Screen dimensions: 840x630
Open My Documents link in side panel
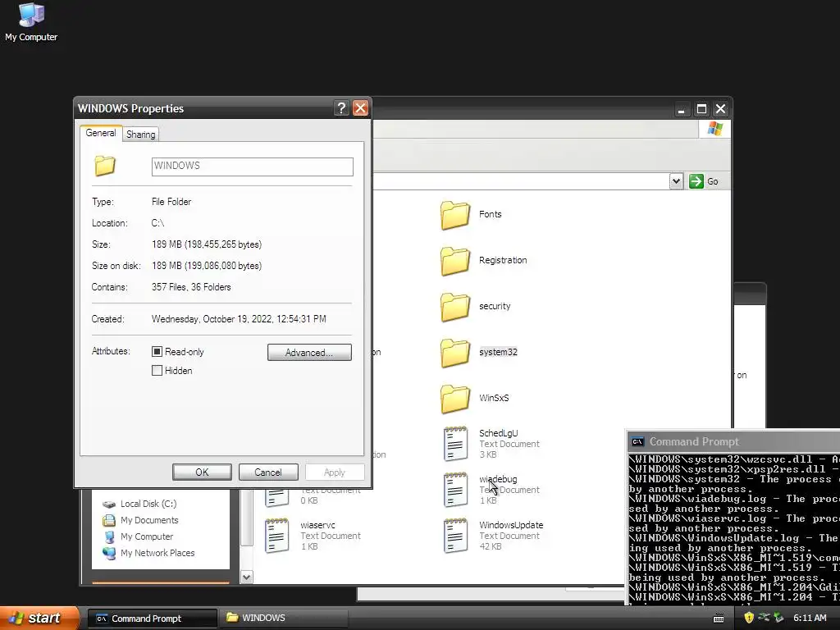[149, 520]
